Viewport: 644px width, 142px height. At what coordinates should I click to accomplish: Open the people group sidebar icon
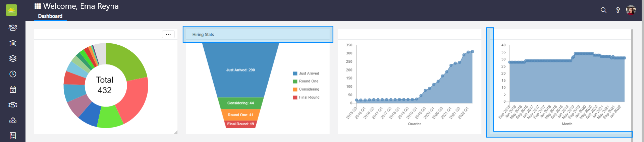pos(13,28)
